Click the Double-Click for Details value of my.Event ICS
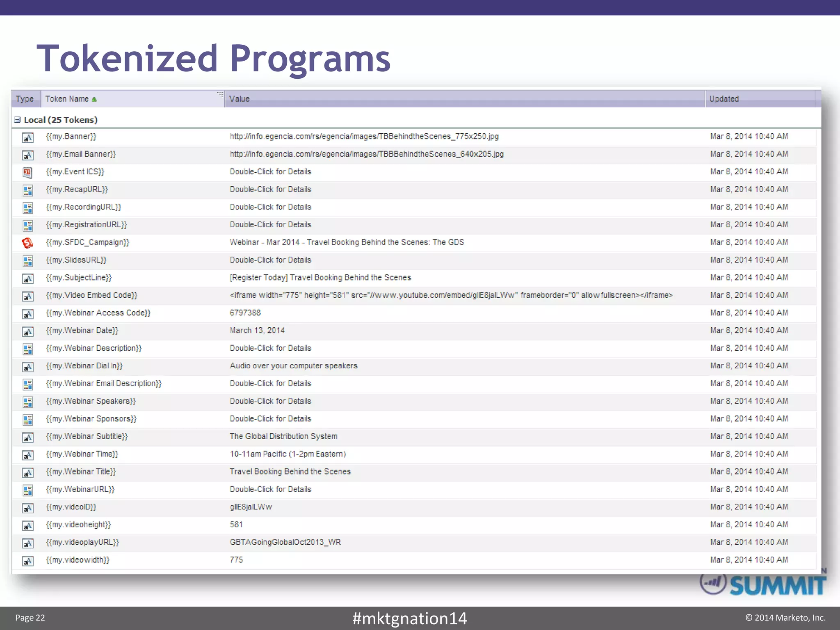Image resolution: width=840 pixels, height=630 pixels. pyautogui.click(x=270, y=172)
